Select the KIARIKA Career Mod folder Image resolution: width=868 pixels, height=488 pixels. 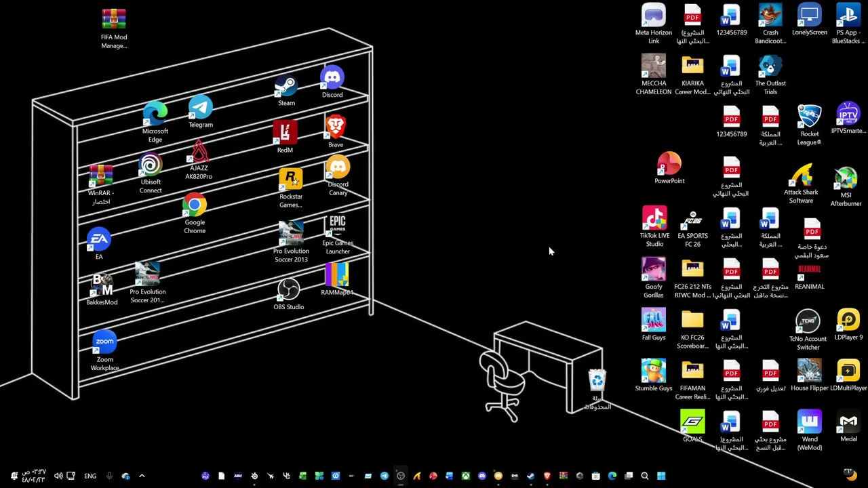(692, 75)
